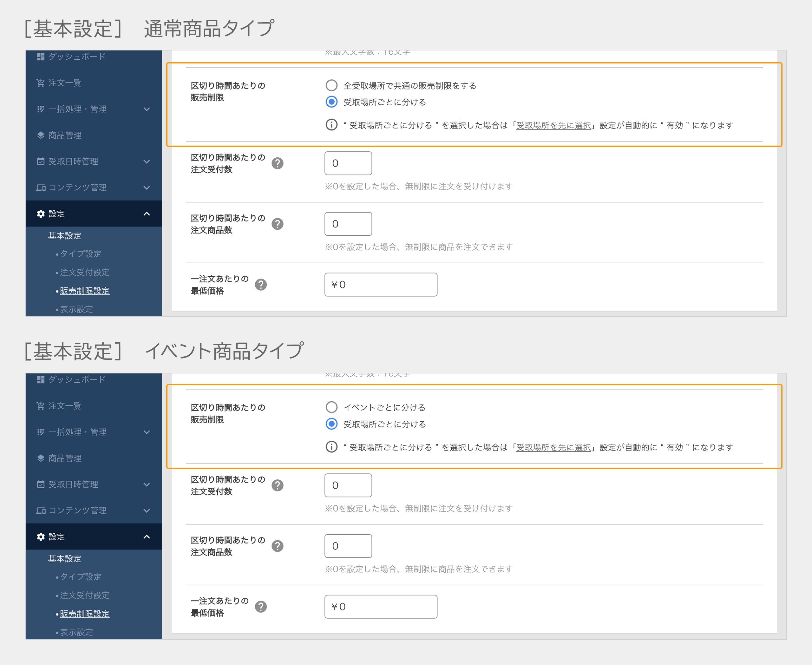Click the 受取場所を先に選択 link
The height and width of the screenshot is (665, 812).
pyautogui.click(x=553, y=125)
